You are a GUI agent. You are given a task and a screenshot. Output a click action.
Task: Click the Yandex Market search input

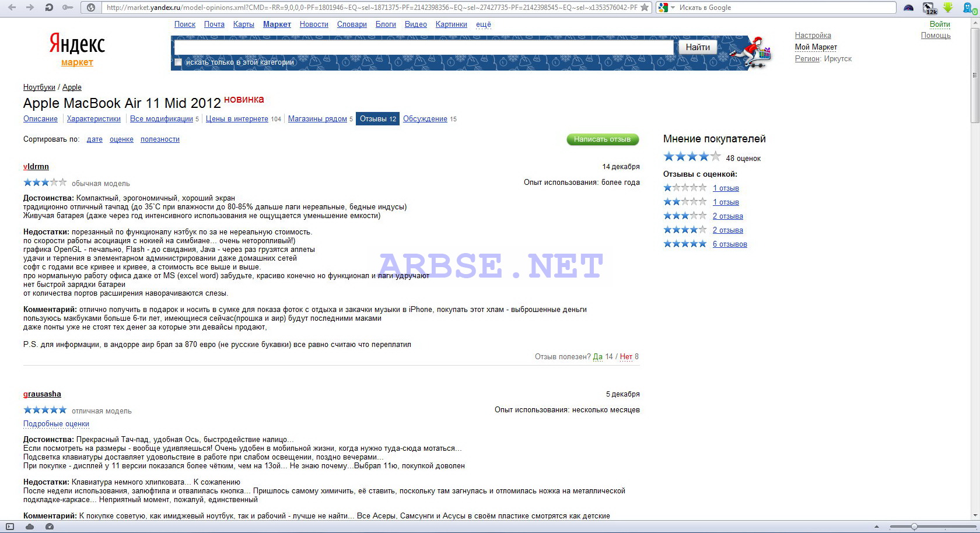click(x=424, y=47)
